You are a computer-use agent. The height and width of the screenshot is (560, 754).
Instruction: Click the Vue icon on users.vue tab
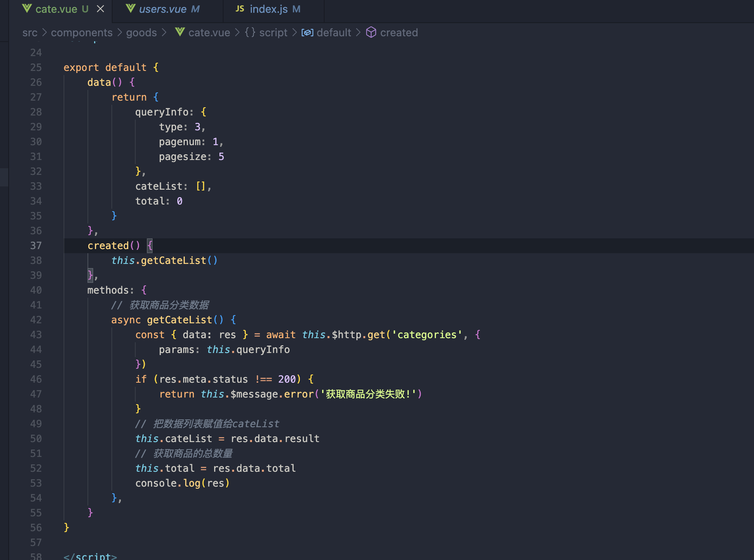[x=131, y=9]
